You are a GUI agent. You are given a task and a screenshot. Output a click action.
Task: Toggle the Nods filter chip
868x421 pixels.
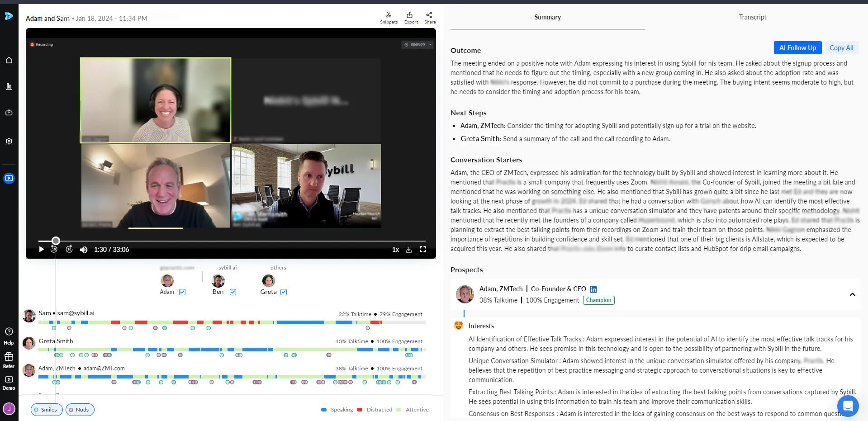tap(80, 410)
